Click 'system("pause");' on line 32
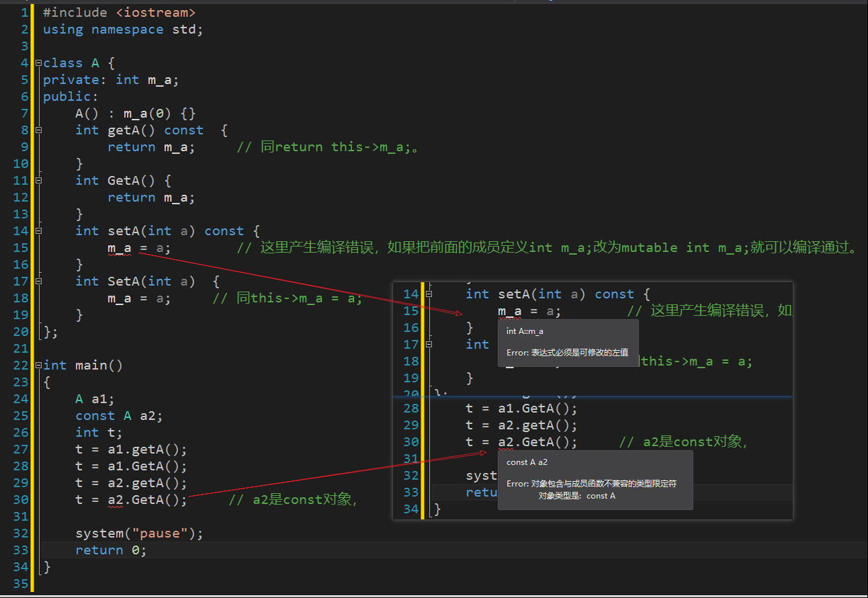This screenshot has height=598, width=868. [x=139, y=533]
